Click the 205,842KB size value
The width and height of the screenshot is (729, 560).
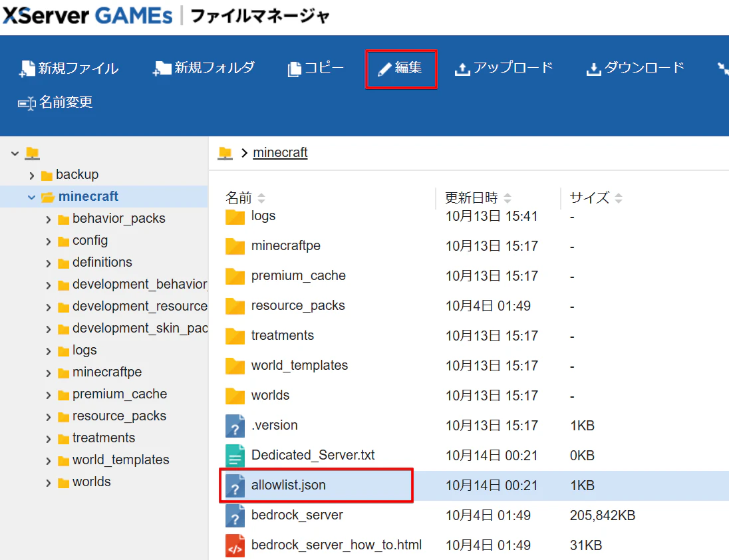coord(603,515)
